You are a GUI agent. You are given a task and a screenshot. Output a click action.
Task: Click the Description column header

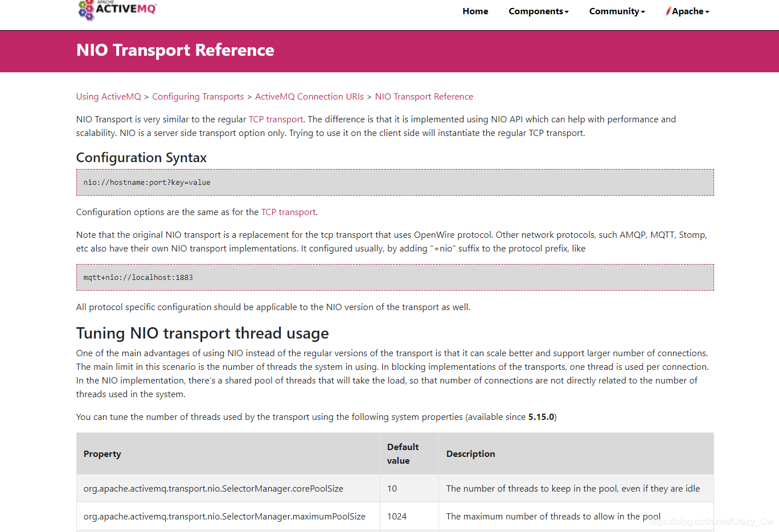coord(576,454)
